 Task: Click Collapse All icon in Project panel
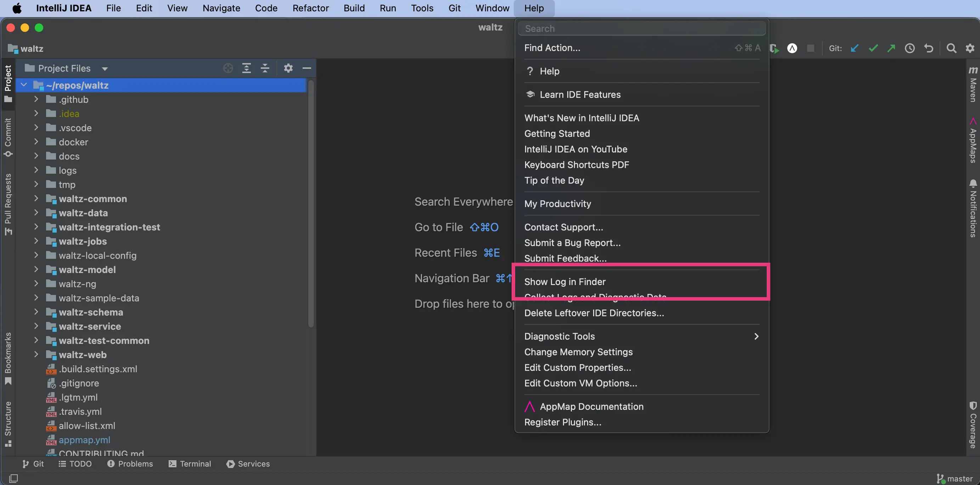[265, 68]
